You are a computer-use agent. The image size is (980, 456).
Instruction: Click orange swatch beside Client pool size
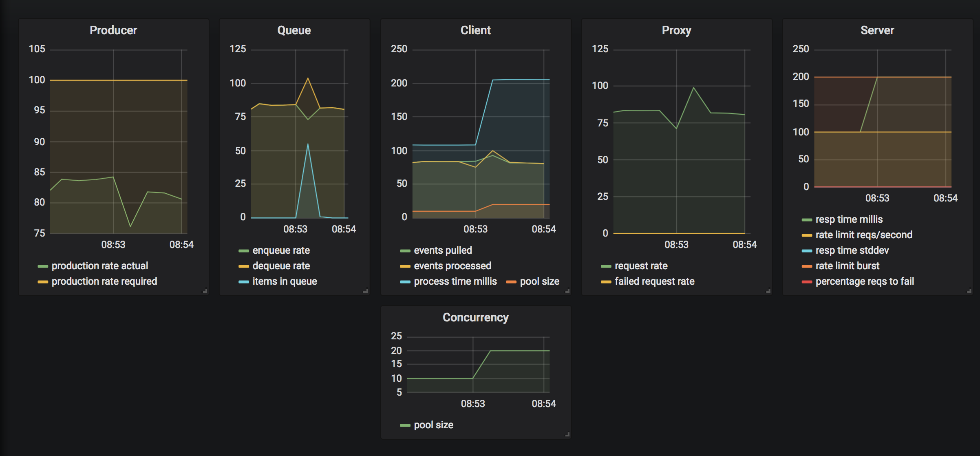511,282
